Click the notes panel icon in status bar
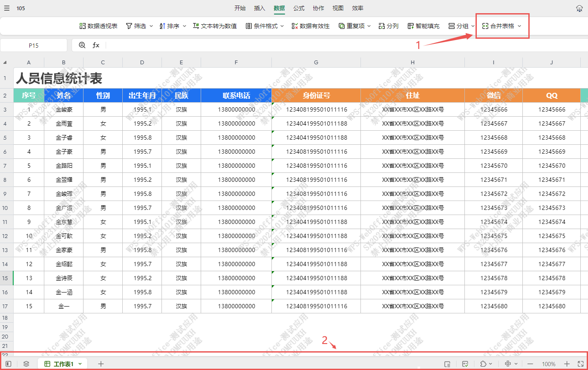 [447, 364]
